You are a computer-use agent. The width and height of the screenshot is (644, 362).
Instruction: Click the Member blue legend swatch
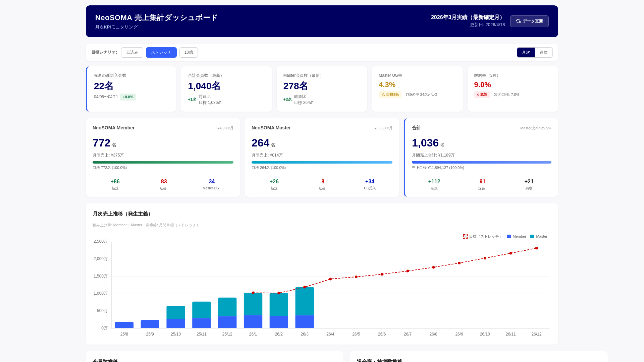pyautogui.click(x=509, y=236)
